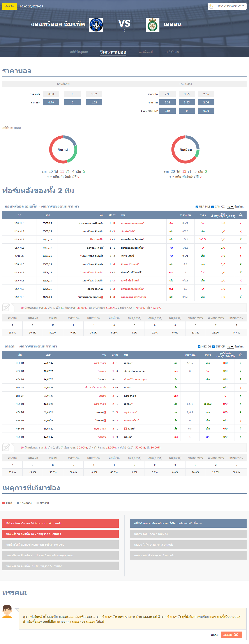Click the HDP conversion value 0.96
The height and width of the screenshot is (644, 249).
pyautogui.click(x=206, y=111)
